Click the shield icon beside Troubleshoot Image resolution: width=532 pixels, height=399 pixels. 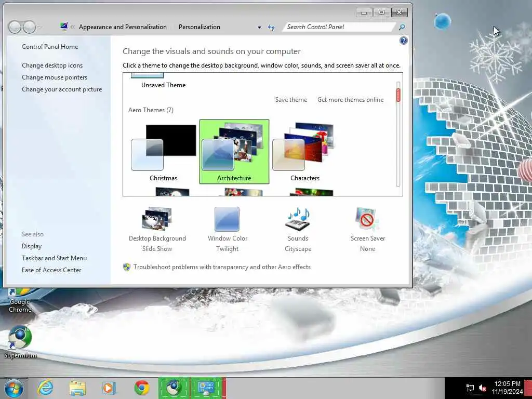click(127, 267)
